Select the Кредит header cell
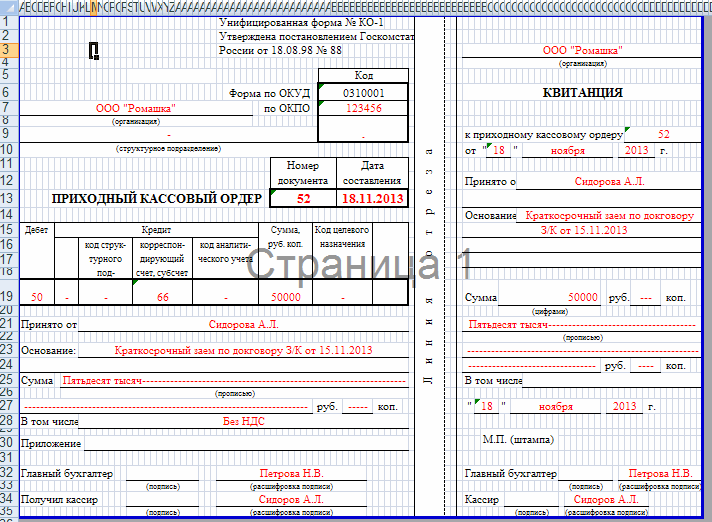This screenshot has width=712, height=522. [156, 230]
